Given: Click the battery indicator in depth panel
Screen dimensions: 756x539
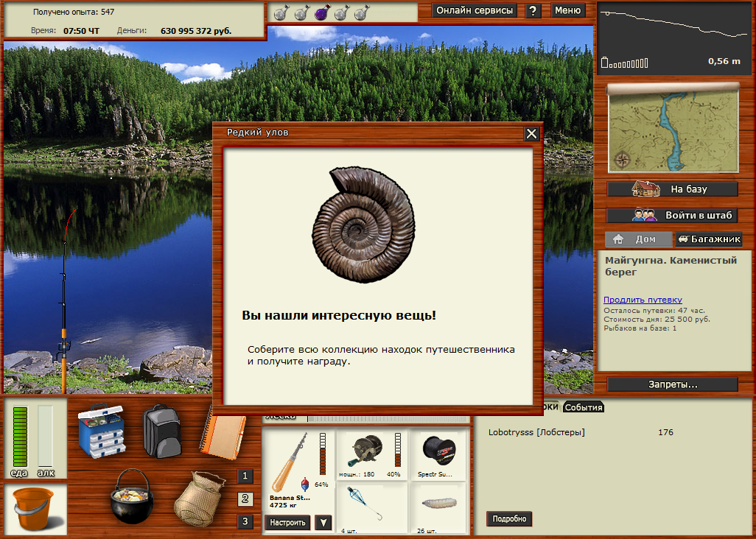Looking at the screenshot, I should 624,62.
